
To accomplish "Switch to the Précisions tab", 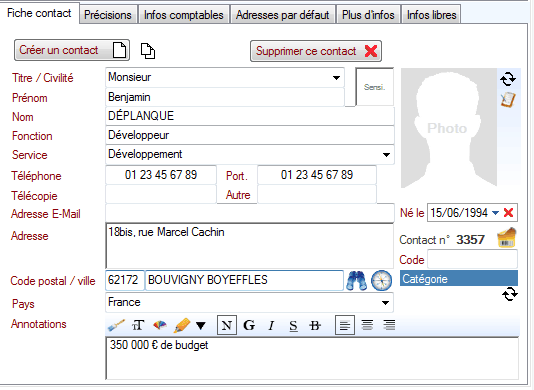I will (108, 15).
